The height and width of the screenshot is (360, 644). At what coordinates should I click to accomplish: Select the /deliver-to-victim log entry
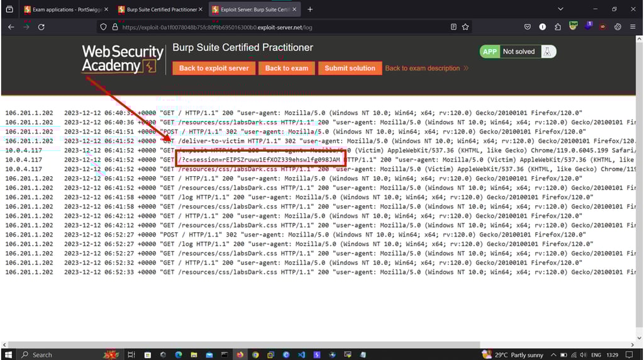pyautogui.click(x=320, y=141)
